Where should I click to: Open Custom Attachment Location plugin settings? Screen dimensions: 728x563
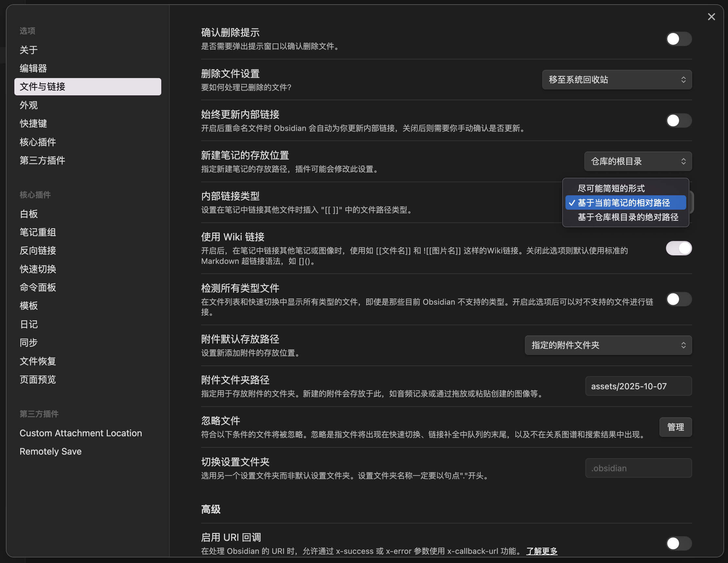(81, 433)
